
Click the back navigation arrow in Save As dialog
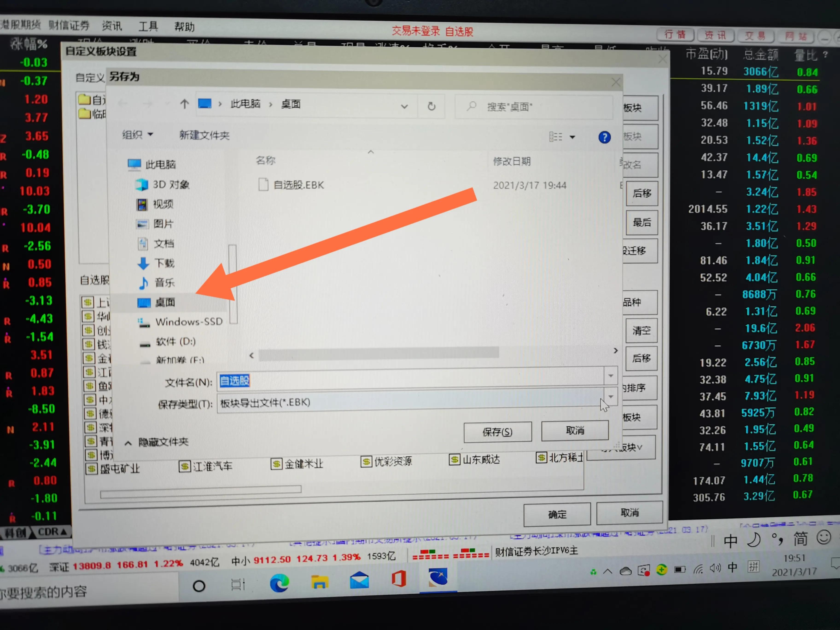point(122,103)
